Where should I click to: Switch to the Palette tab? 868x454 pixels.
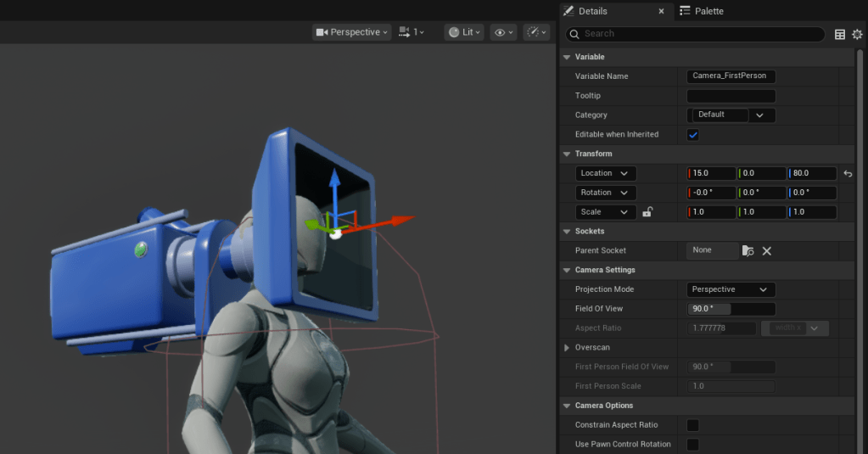[x=702, y=11]
